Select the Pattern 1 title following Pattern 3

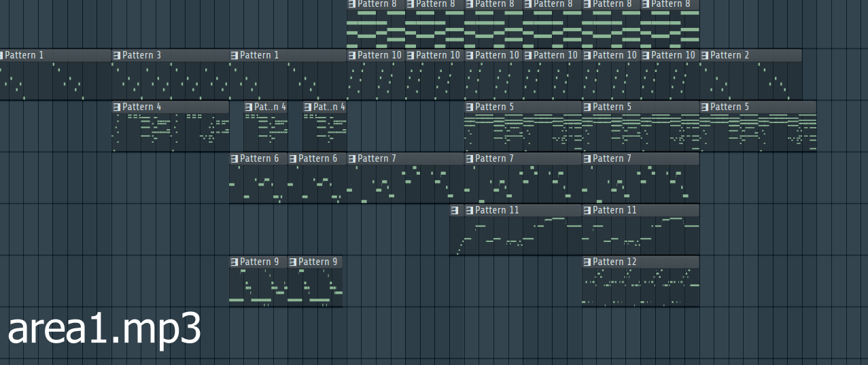[x=260, y=55]
